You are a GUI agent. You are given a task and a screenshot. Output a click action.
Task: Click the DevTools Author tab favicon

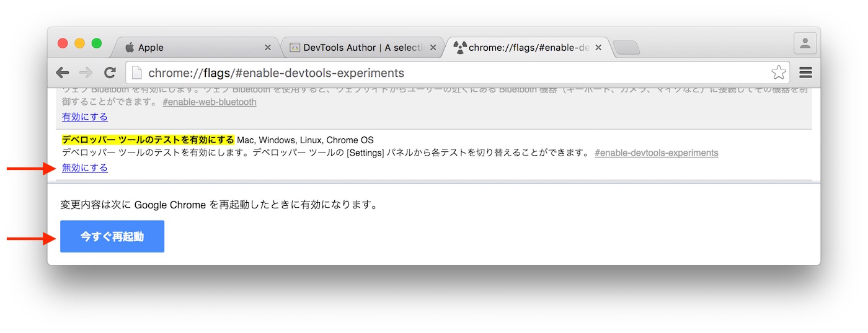point(295,47)
